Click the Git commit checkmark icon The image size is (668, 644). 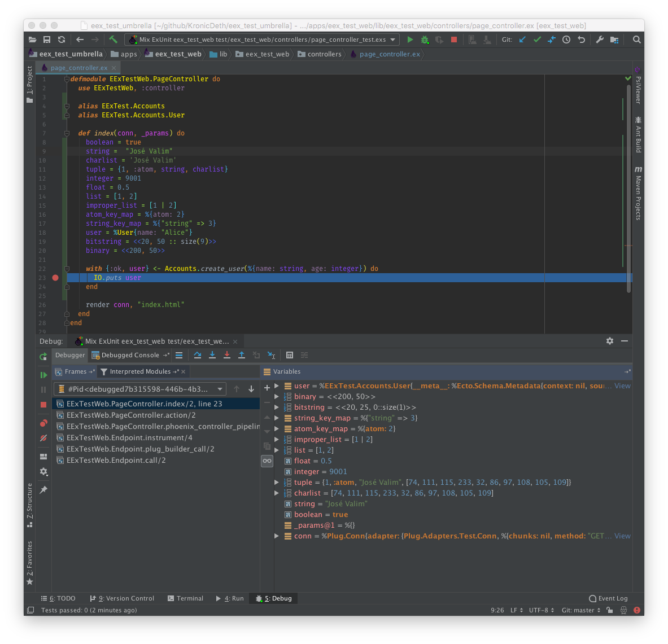pos(537,40)
